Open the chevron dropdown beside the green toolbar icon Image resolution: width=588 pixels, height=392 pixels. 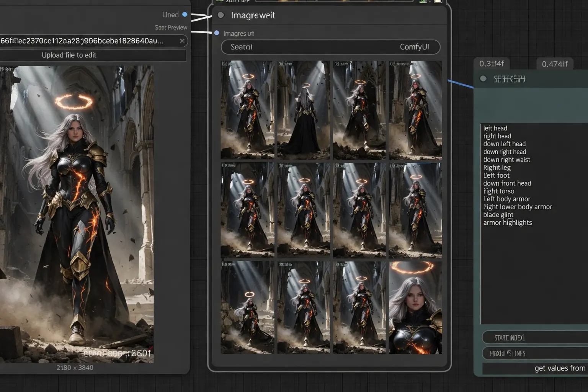coord(429,2)
